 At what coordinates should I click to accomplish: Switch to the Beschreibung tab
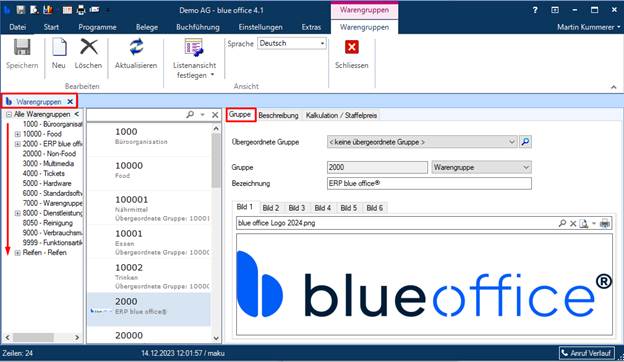click(278, 115)
